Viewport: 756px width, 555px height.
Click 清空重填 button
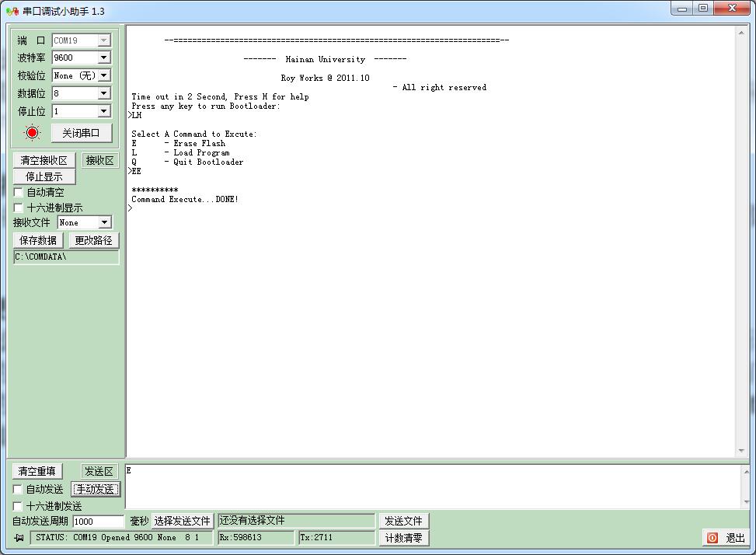[37, 471]
